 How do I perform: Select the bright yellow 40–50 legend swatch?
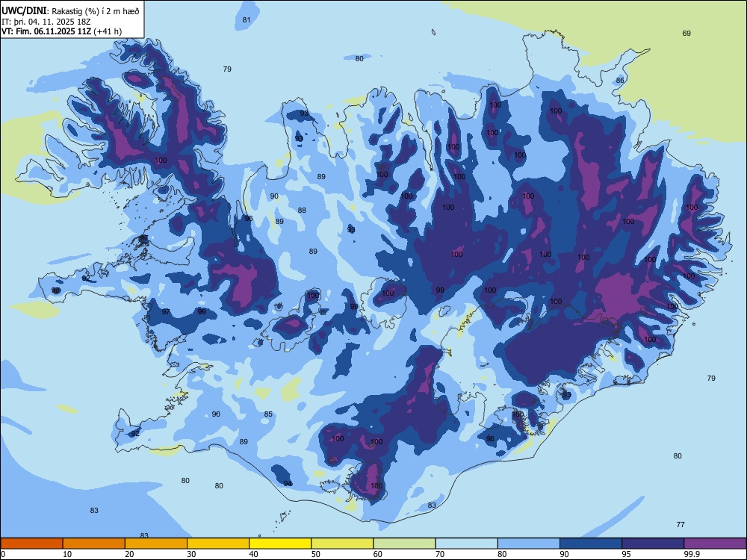click(280, 544)
